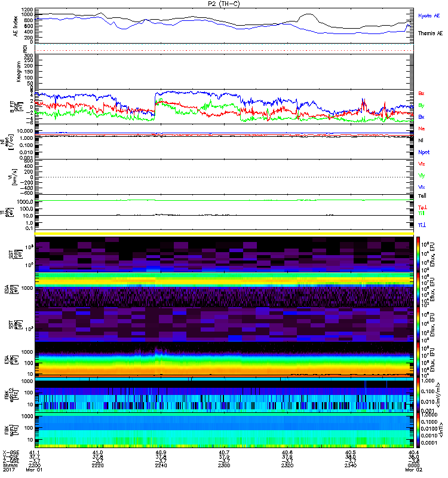The width and height of the screenshot is (448, 478).
Task: Select the red 'Ne' density legend label
Action: (x=422, y=128)
